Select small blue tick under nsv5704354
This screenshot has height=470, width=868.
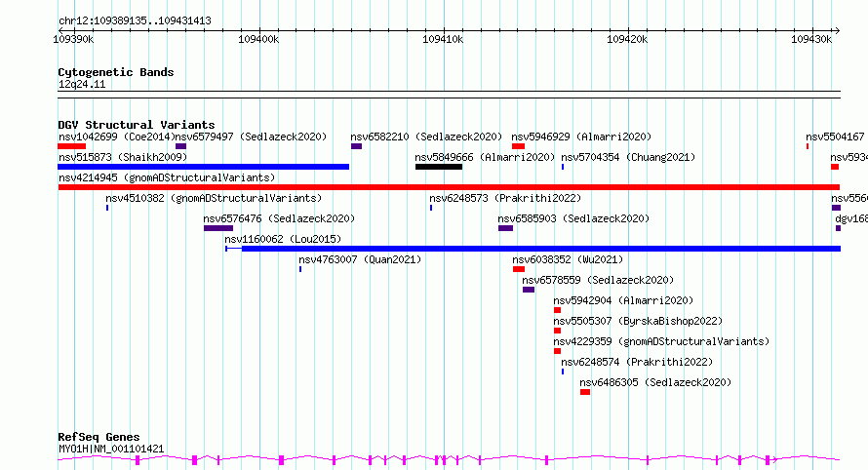(x=563, y=167)
